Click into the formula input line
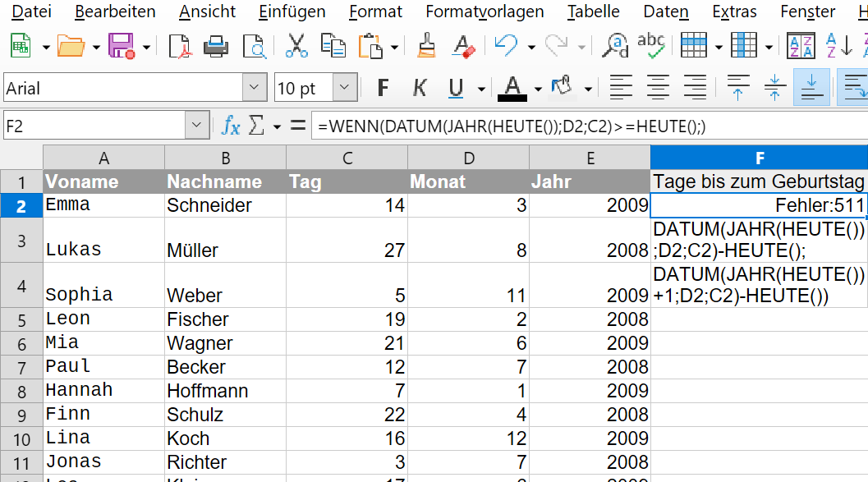Viewport: 868px width, 482px height. [590, 126]
